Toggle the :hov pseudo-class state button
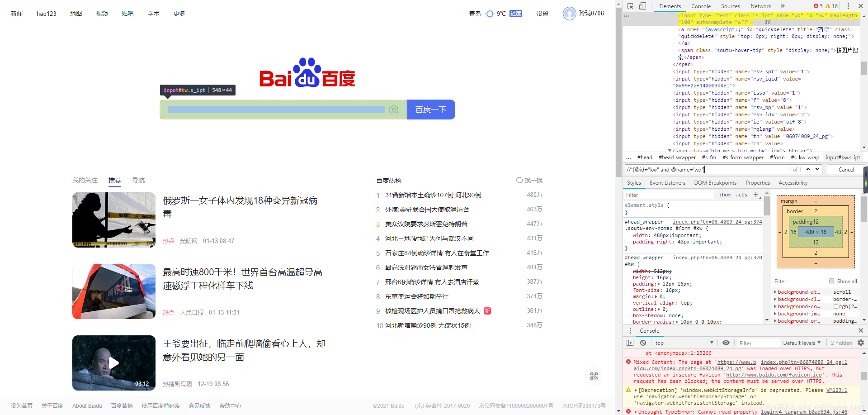Screen dimensions: 868x415 725,195
